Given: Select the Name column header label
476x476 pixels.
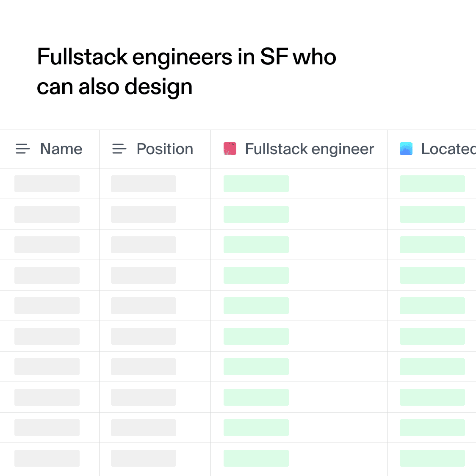Looking at the screenshot, I should (61, 149).
